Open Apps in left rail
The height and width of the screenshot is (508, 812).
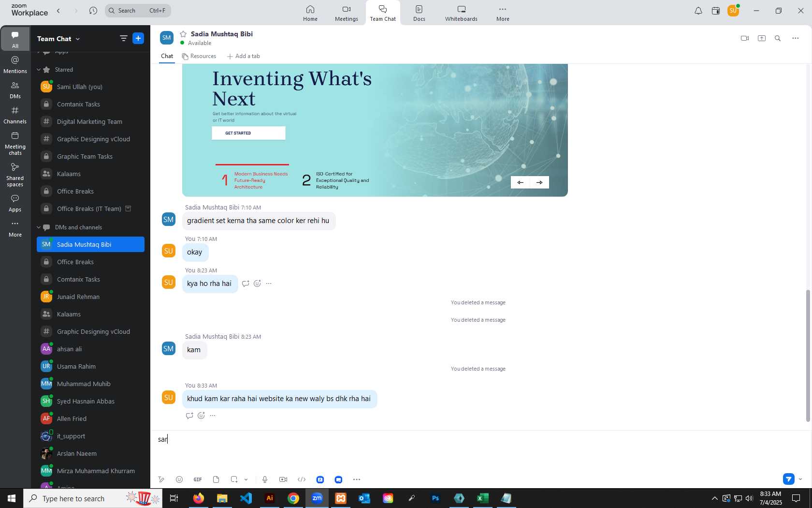(15, 203)
